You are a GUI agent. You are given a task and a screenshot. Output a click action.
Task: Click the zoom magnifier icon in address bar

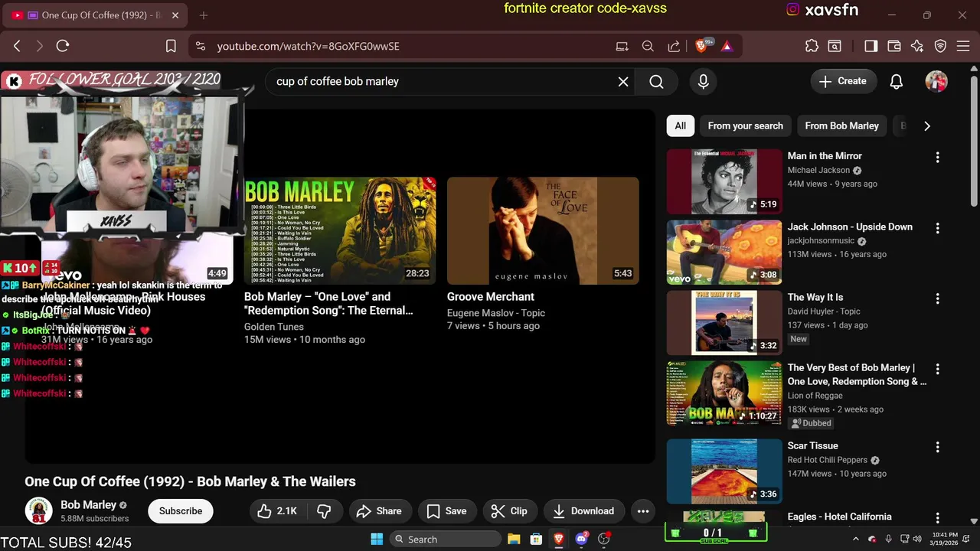coord(648,46)
